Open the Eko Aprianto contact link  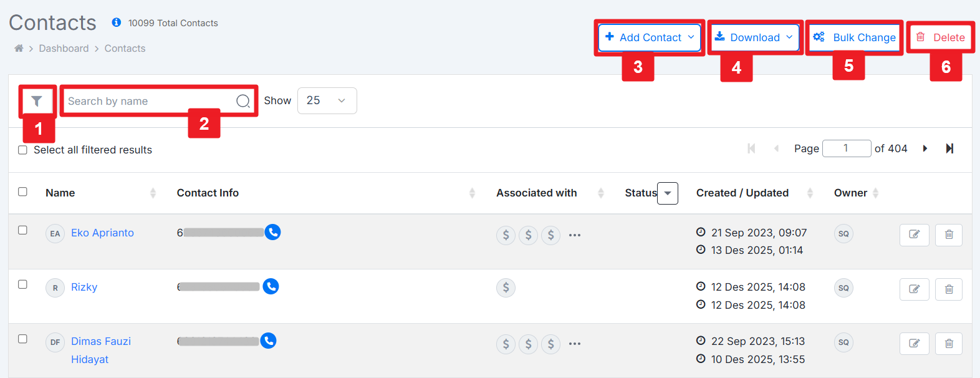coord(102,233)
